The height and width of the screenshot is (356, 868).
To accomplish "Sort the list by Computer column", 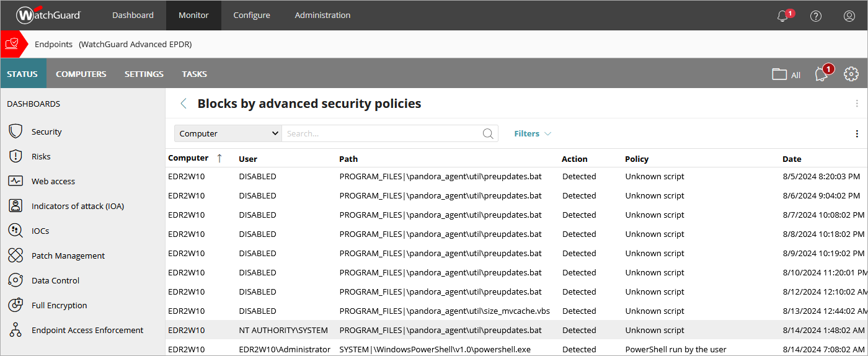I will (188, 158).
